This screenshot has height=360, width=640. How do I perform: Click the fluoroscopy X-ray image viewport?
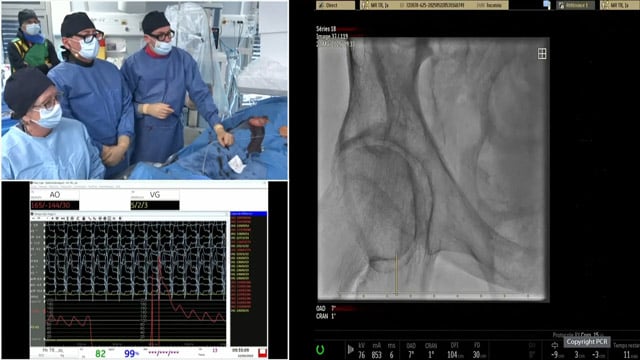pos(433,169)
